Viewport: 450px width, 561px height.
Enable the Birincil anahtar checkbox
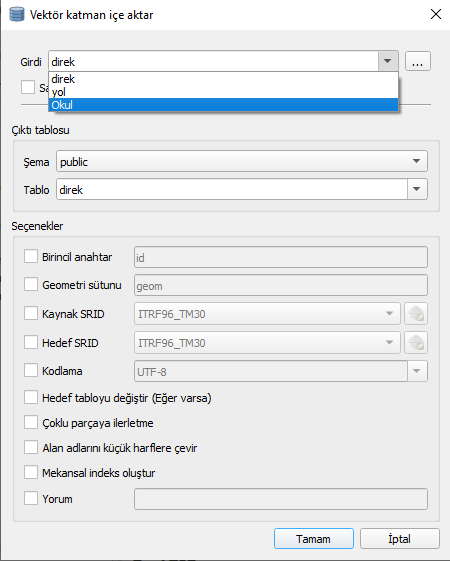31,257
